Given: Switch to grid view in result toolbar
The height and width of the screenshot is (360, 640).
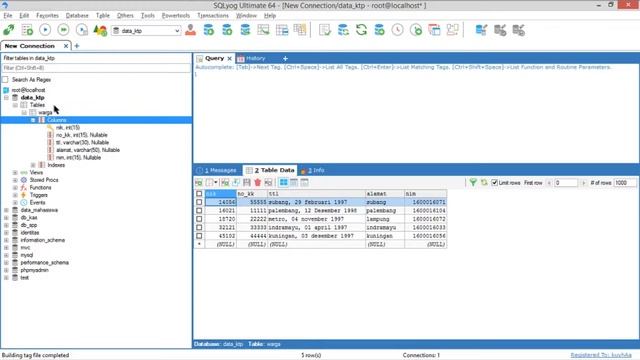Looking at the screenshot, I should click(284, 182).
